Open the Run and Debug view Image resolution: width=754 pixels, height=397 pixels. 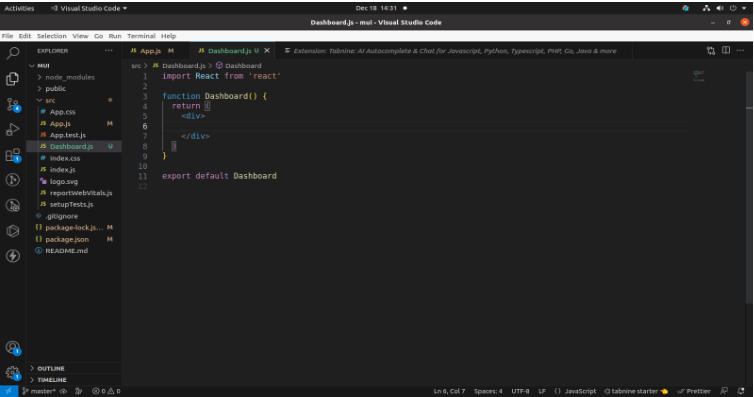(x=13, y=129)
